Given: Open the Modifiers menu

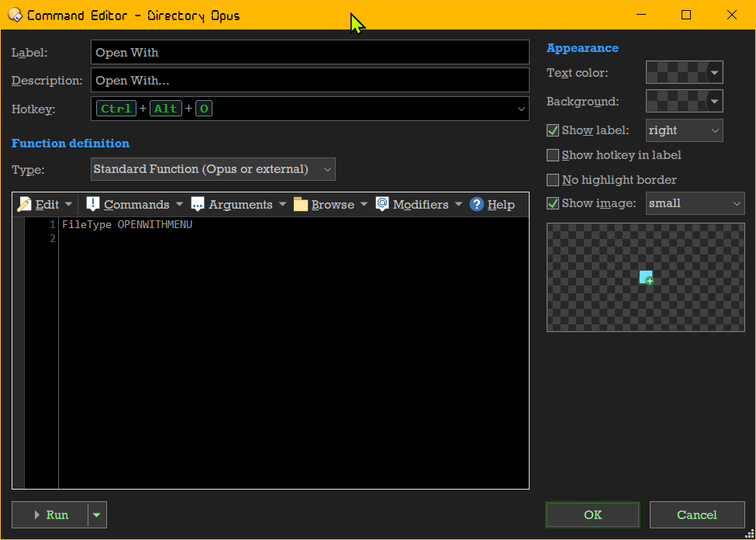Looking at the screenshot, I should click(x=419, y=205).
